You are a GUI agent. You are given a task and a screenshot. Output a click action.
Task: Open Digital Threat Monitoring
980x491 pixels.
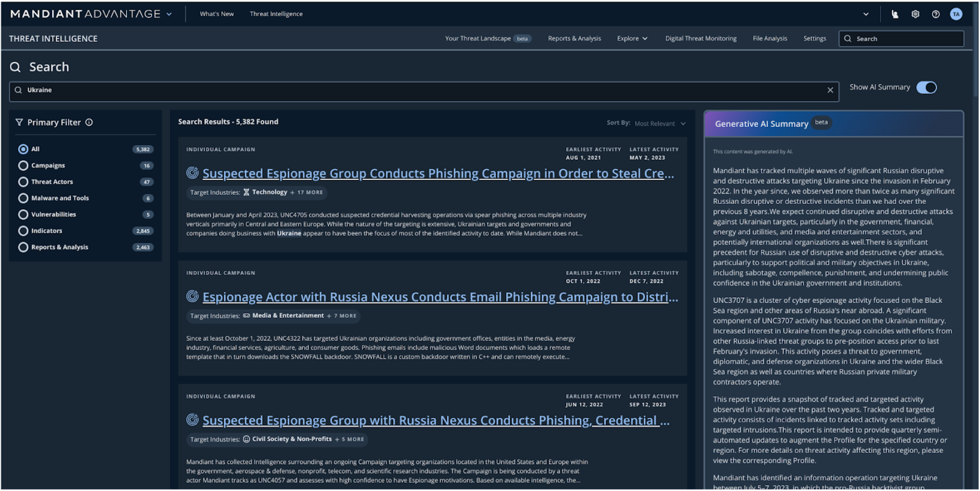click(x=701, y=39)
